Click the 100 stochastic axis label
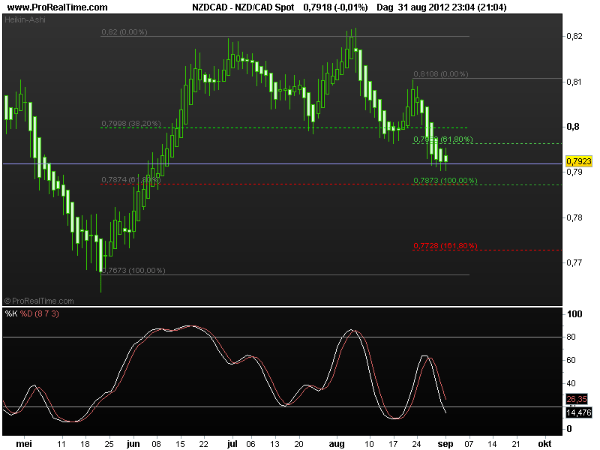The height and width of the screenshot is (450, 600). tap(575, 314)
